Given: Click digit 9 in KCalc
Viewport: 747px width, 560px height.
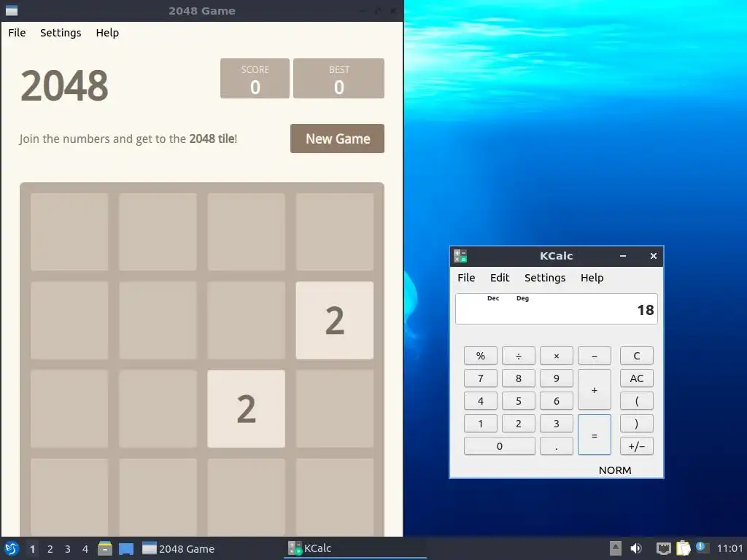Looking at the screenshot, I should click(x=557, y=378).
